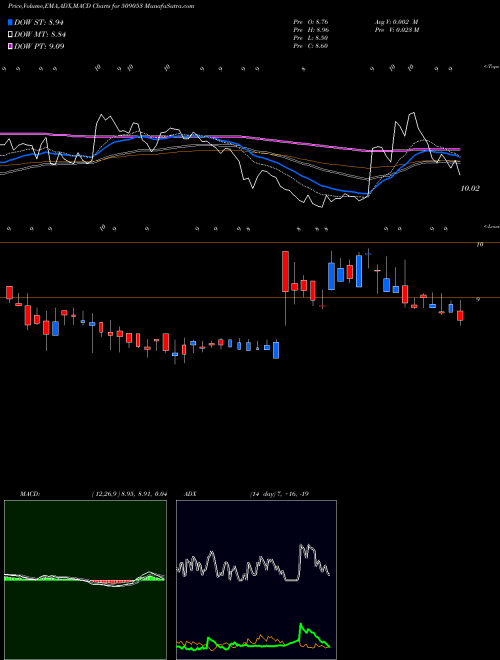This screenshot has height=660, width=500.
Task: Click the '<Lows' marker label
Action: click(x=491, y=226)
